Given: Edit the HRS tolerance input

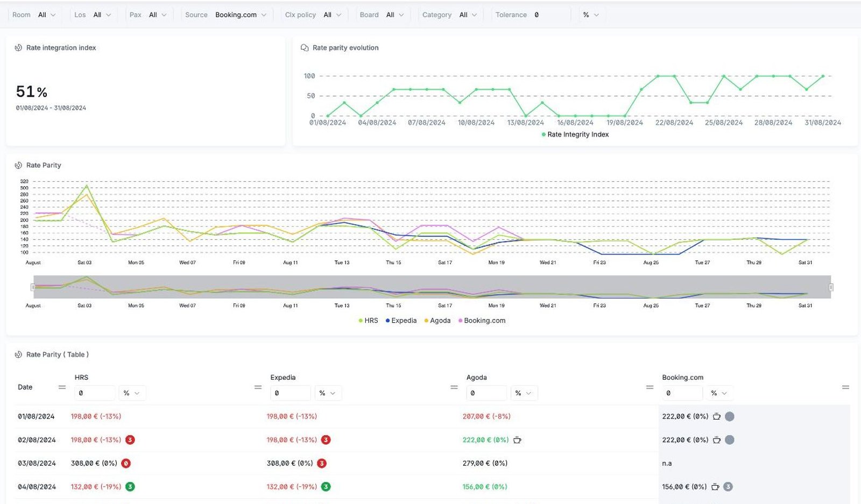Looking at the screenshot, I should pyautogui.click(x=95, y=393).
